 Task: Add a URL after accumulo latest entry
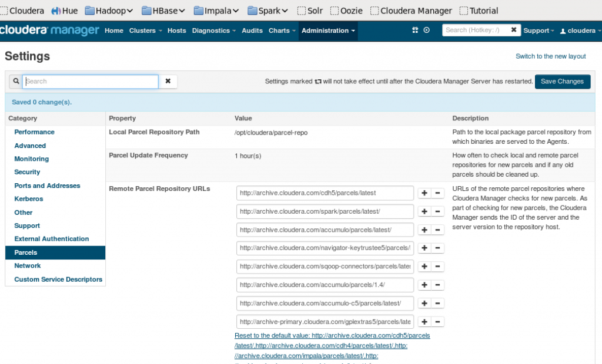coord(424,230)
